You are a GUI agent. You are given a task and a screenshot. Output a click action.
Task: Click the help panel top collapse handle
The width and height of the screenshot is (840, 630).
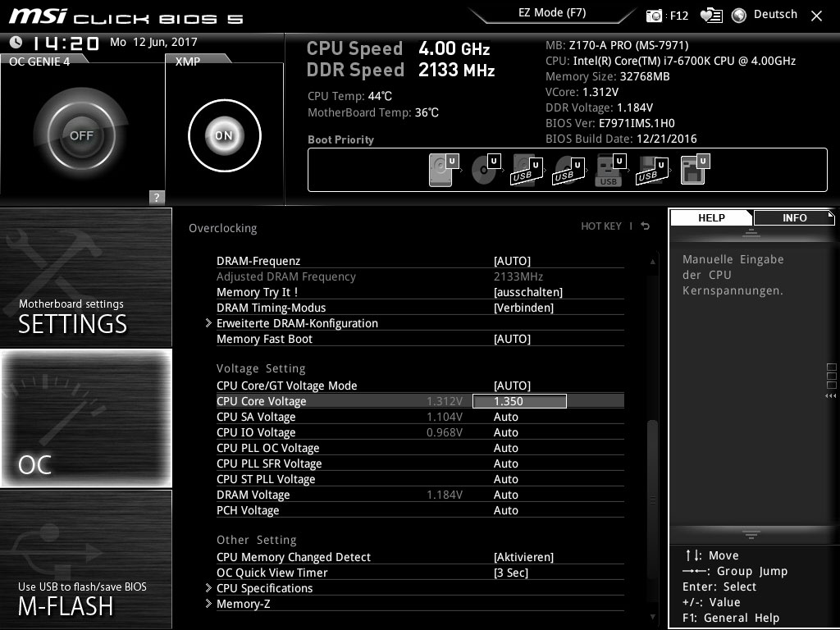(x=751, y=233)
